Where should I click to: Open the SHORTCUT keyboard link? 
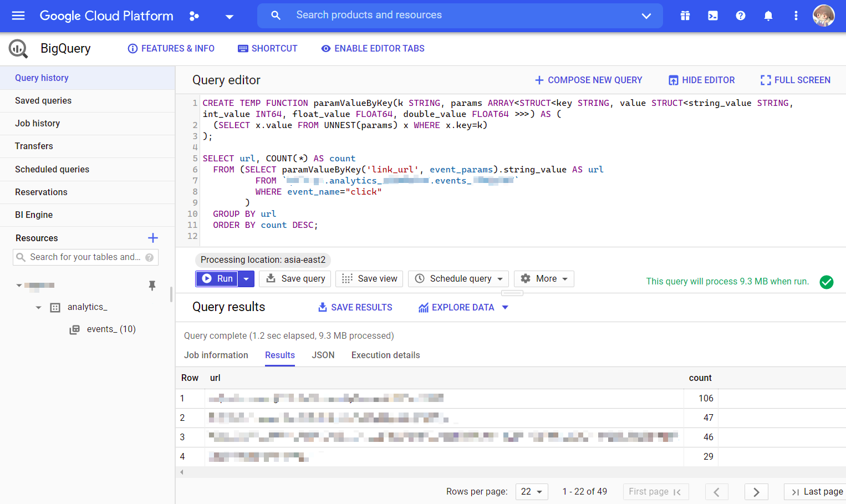tap(268, 49)
